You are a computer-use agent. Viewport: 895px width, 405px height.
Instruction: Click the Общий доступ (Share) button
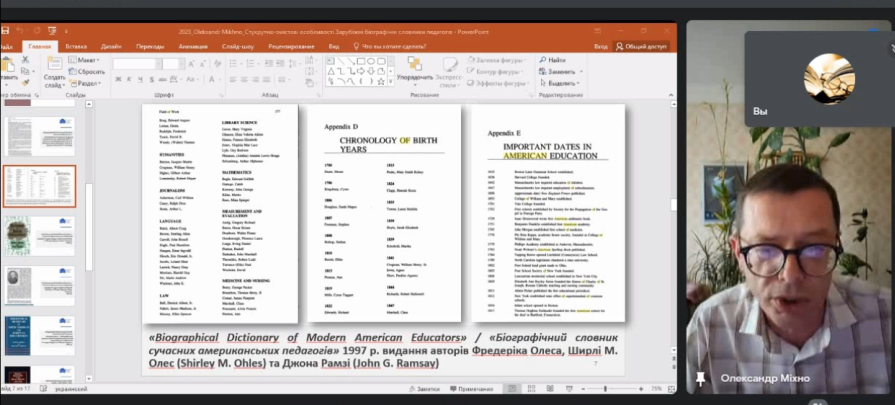(x=643, y=46)
